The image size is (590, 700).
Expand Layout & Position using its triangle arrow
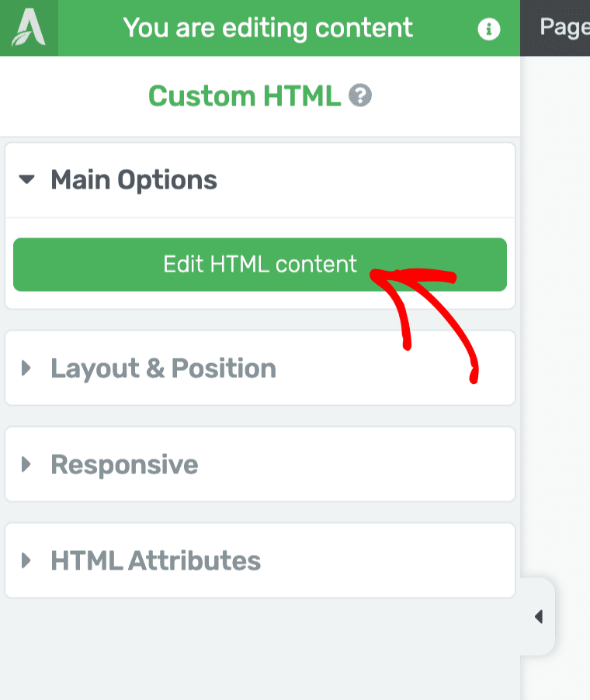click(x=26, y=369)
